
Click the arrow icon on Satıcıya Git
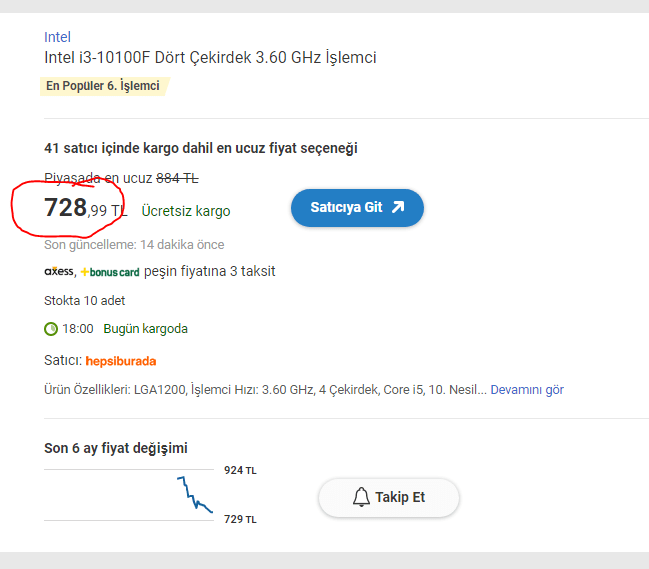398,207
